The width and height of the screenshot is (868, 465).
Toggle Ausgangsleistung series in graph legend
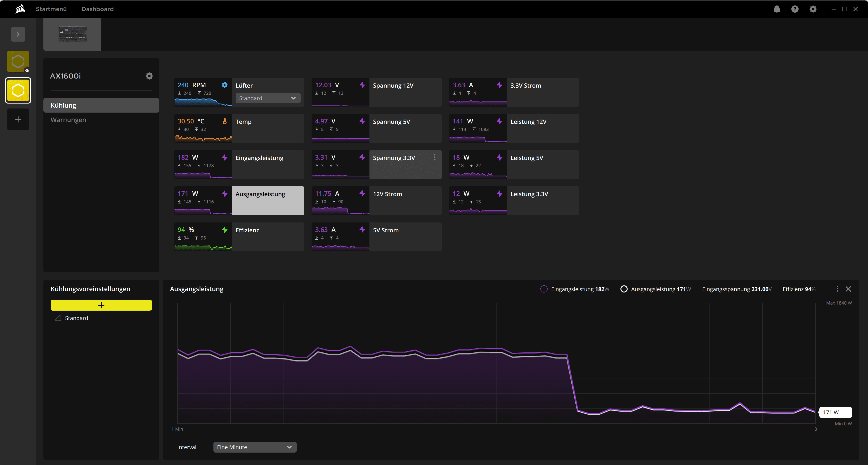[x=624, y=289]
